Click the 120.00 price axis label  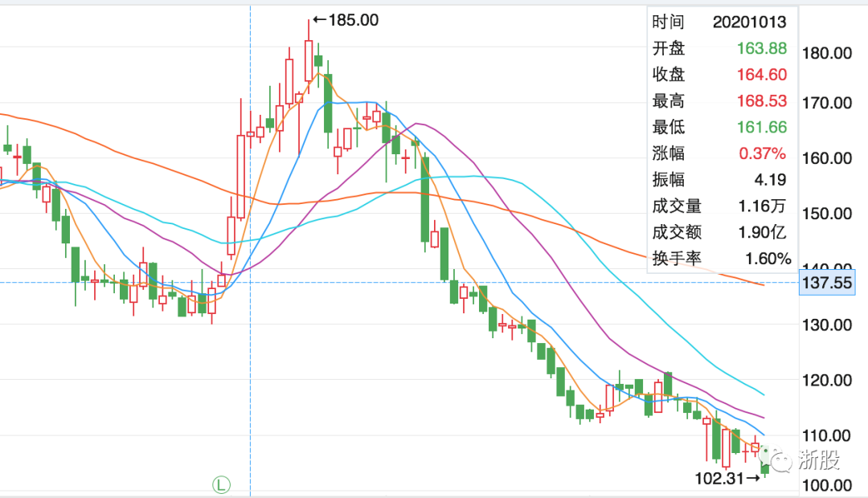coord(827,380)
